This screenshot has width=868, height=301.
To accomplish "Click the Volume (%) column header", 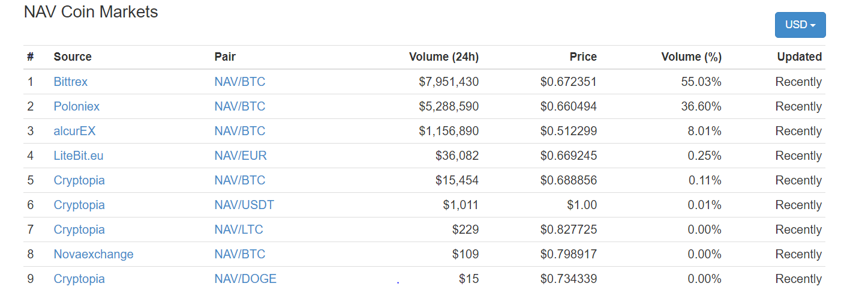I will coord(691,57).
